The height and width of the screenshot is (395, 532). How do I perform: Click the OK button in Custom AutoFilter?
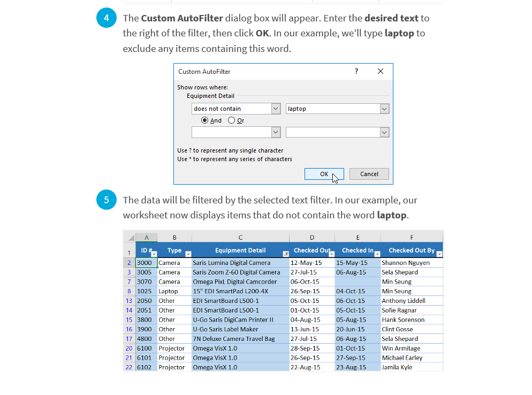pos(324,174)
